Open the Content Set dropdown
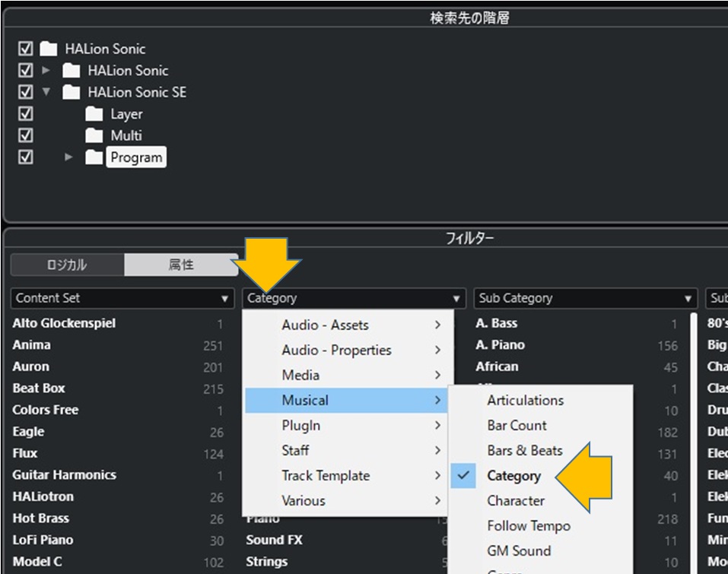Screen dimensions: 728x574 click(x=122, y=298)
